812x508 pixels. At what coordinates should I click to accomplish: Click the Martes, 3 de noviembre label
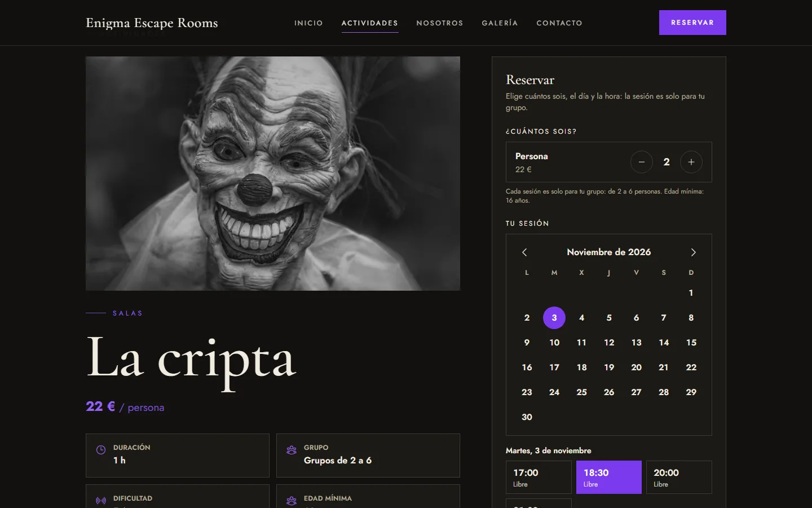click(549, 450)
